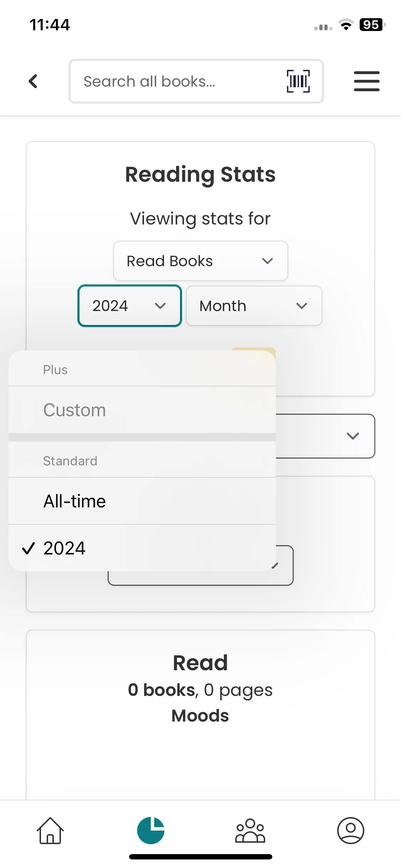Go to the Home tab
401x868 pixels.
click(50, 830)
